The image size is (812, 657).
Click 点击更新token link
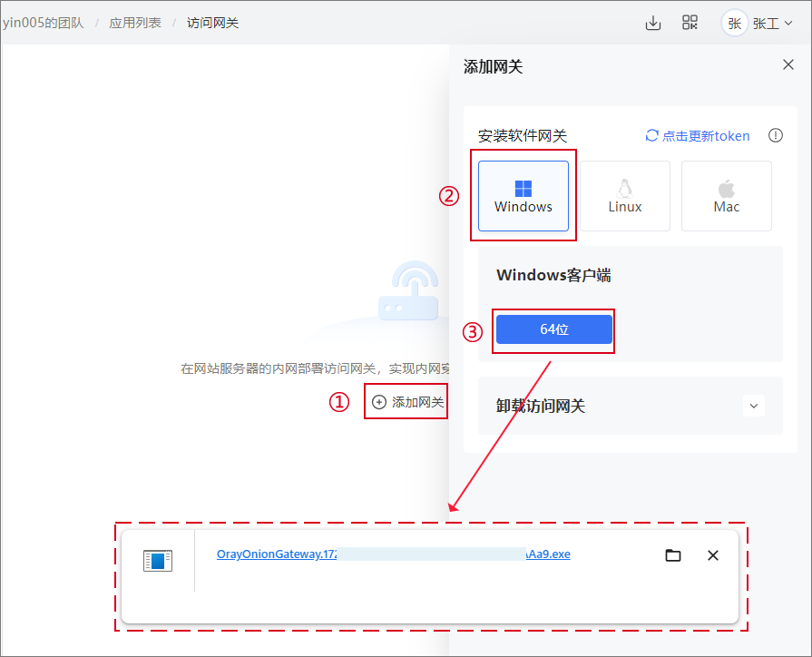click(698, 136)
